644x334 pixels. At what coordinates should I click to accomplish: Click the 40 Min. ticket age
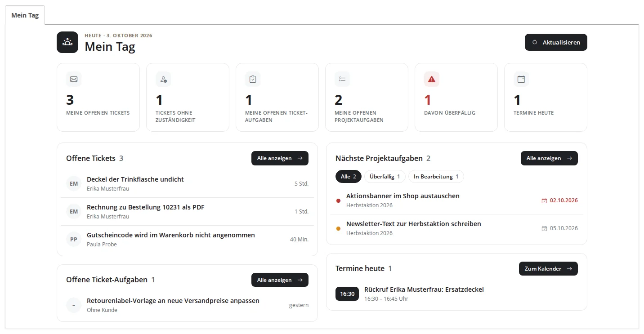[x=299, y=239]
